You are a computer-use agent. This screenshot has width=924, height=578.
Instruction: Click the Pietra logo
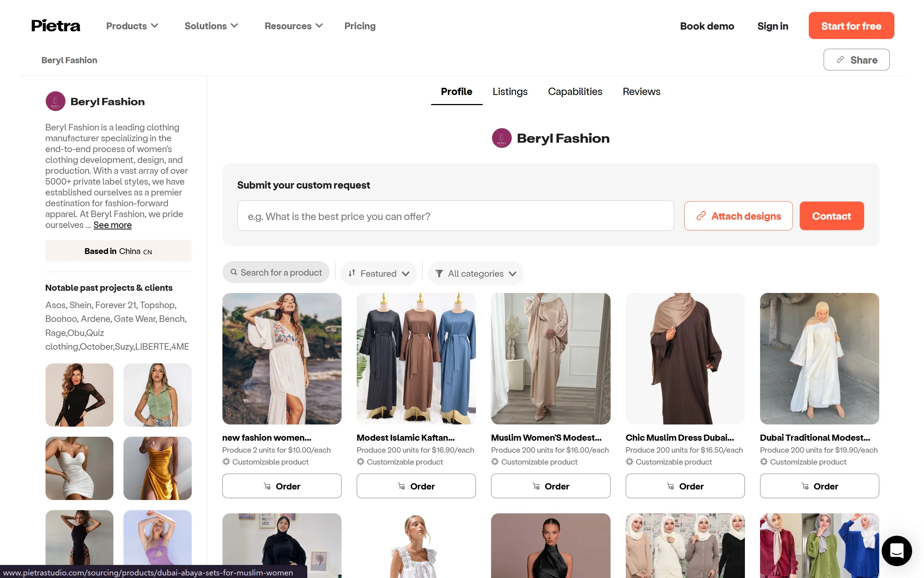(x=56, y=26)
